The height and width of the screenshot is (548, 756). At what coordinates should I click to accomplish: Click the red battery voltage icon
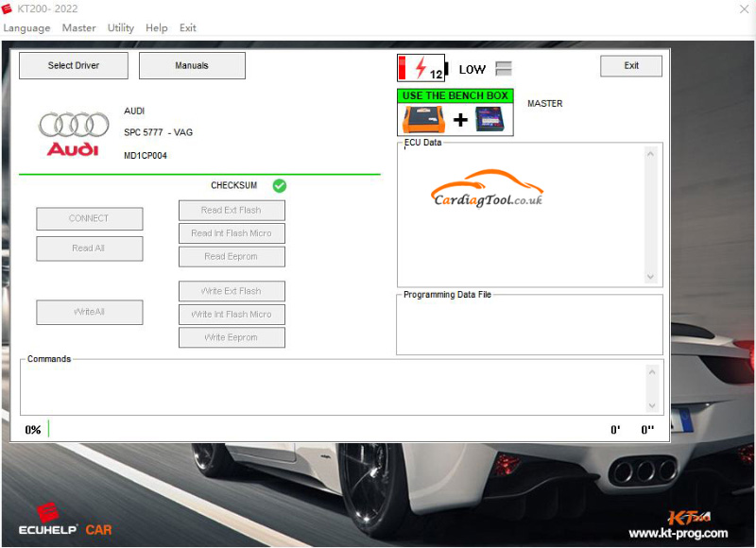pyautogui.click(x=421, y=68)
